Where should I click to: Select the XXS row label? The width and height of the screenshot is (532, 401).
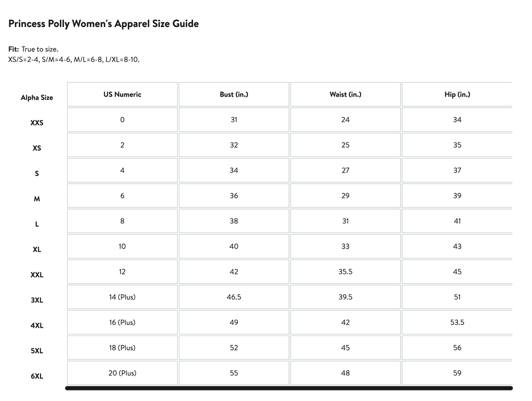[x=37, y=123]
